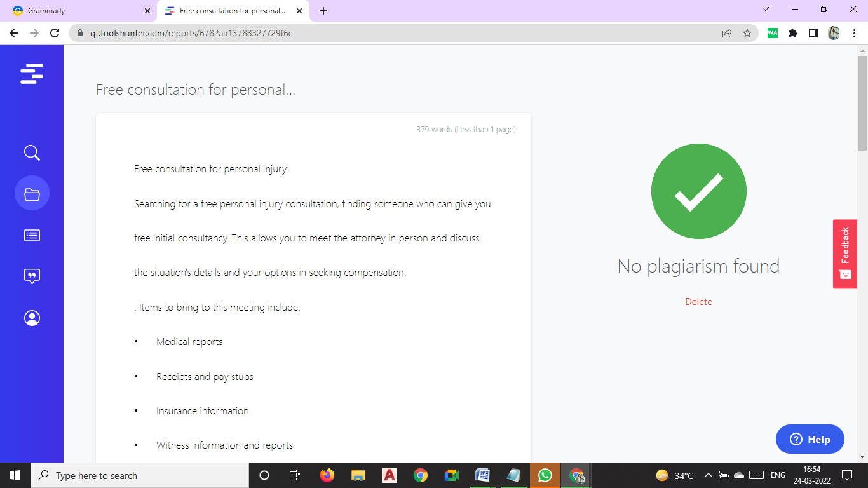Toggle the browser side panel icon
This screenshot has width=868, height=488.
[813, 33]
